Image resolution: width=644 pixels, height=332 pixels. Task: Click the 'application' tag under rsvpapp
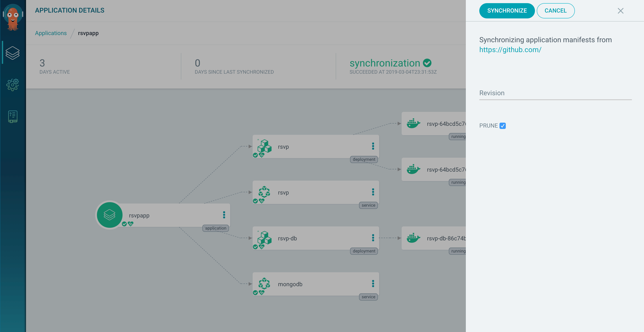[215, 228]
